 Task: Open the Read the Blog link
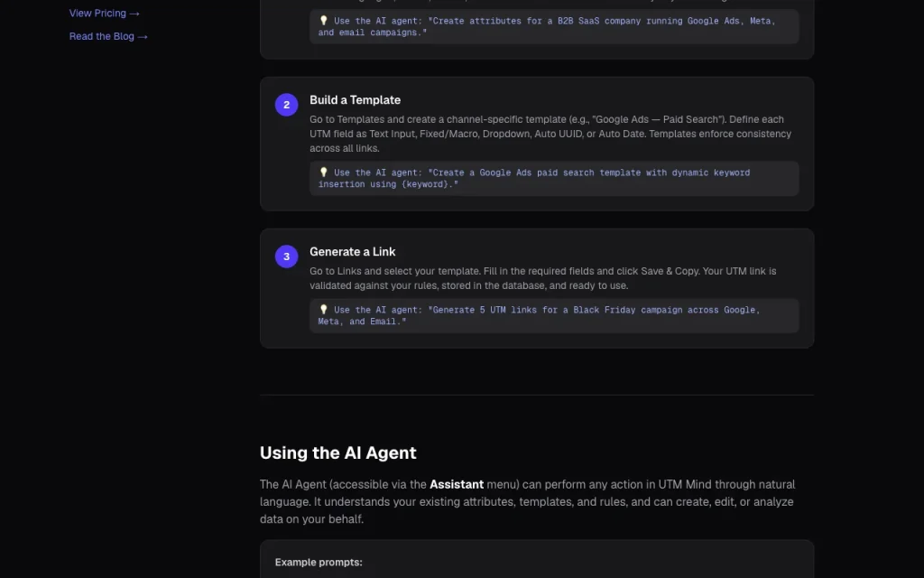click(x=108, y=36)
